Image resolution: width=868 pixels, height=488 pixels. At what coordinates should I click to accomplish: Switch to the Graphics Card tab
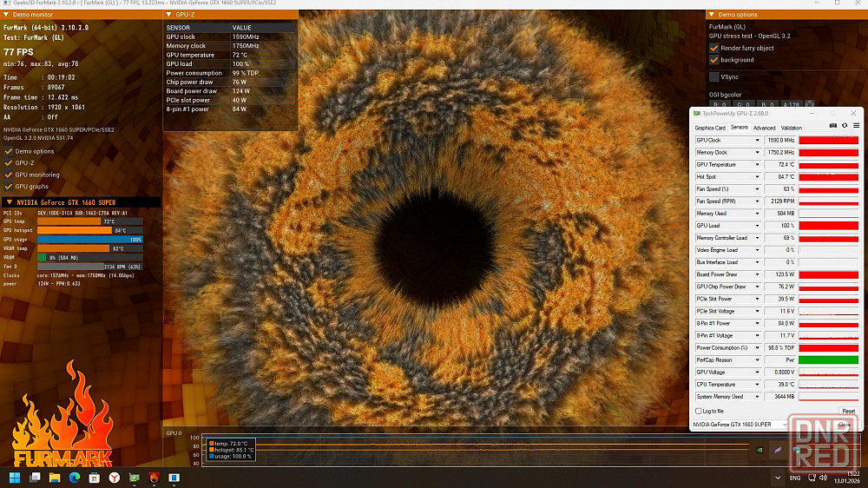710,128
